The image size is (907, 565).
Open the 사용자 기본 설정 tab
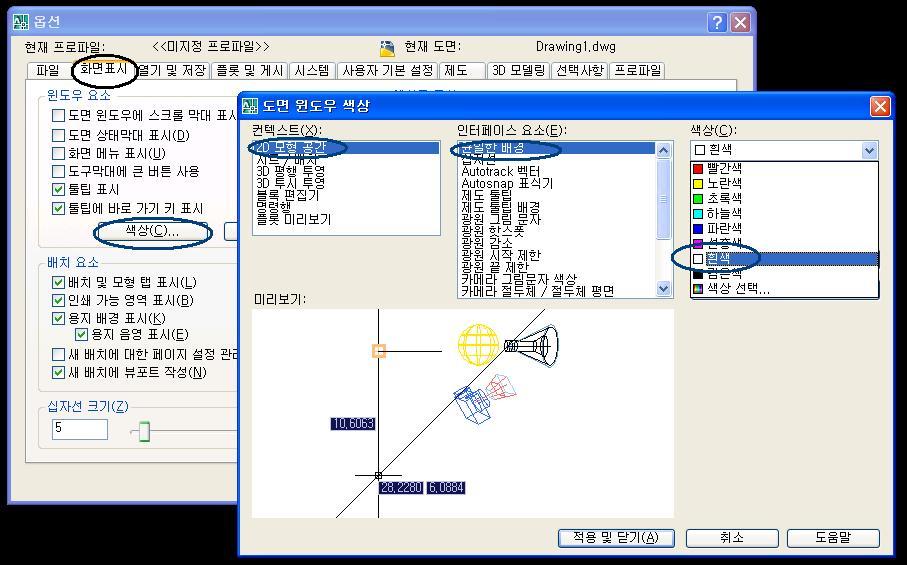(x=388, y=71)
